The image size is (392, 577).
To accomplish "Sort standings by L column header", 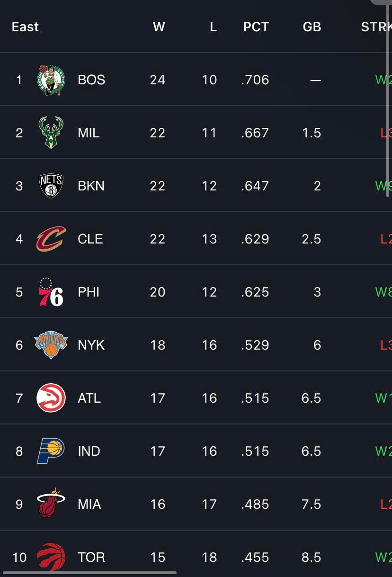I will coord(213,27).
